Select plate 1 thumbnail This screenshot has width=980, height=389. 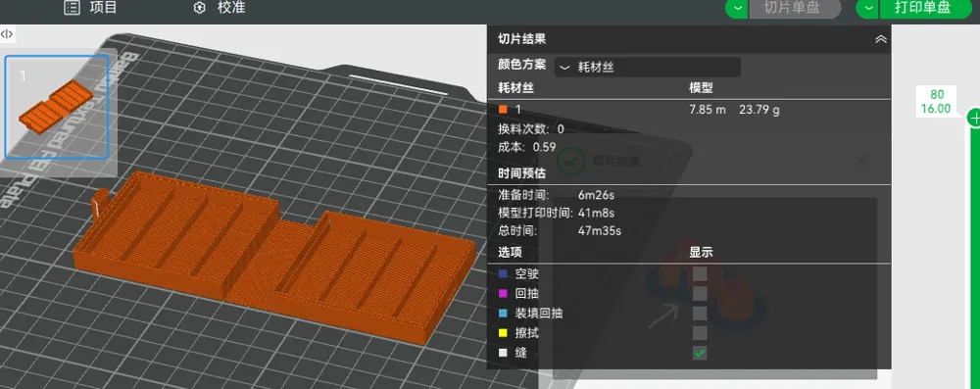tap(57, 107)
